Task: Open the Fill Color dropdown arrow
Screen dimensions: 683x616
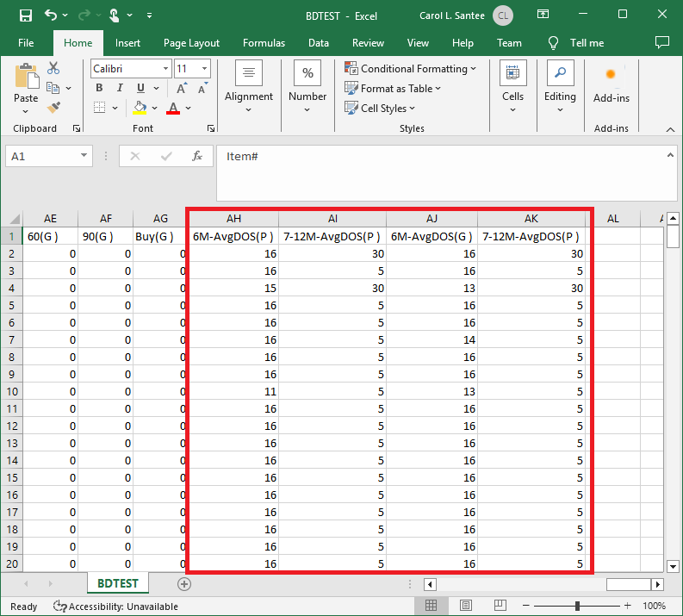Action: [155, 108]
